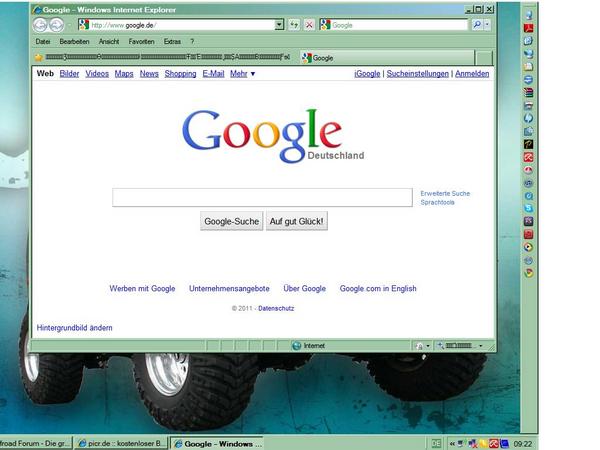Open the Datenschutz link
Viewport: 600px width, 450px height.
tap(276, 308)
